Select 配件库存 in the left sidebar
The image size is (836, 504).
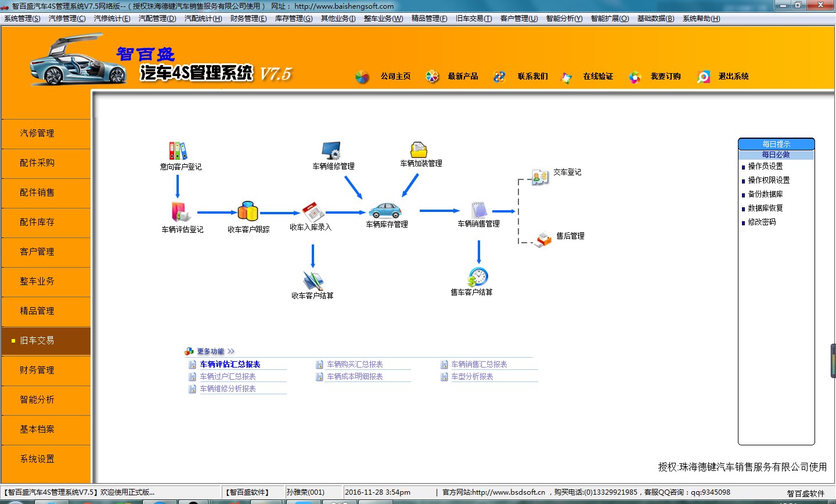point(46,222)
